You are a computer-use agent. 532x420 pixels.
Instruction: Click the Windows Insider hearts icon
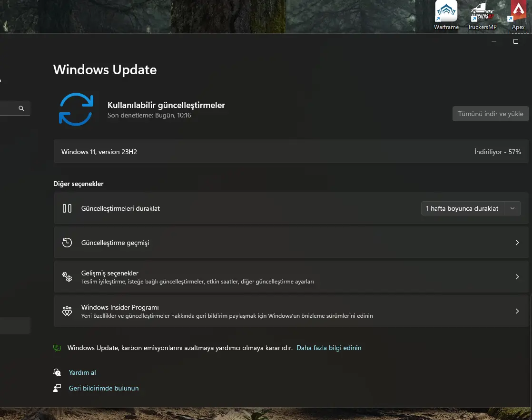point(67,311)
